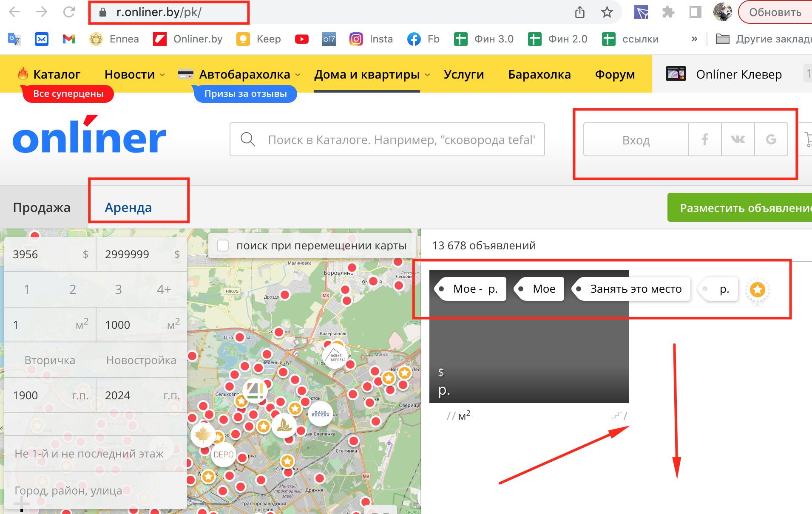Log in with the Facebook icon
Image resolution: width=812 pixels, height=514 pixels.
click(705, 140)
